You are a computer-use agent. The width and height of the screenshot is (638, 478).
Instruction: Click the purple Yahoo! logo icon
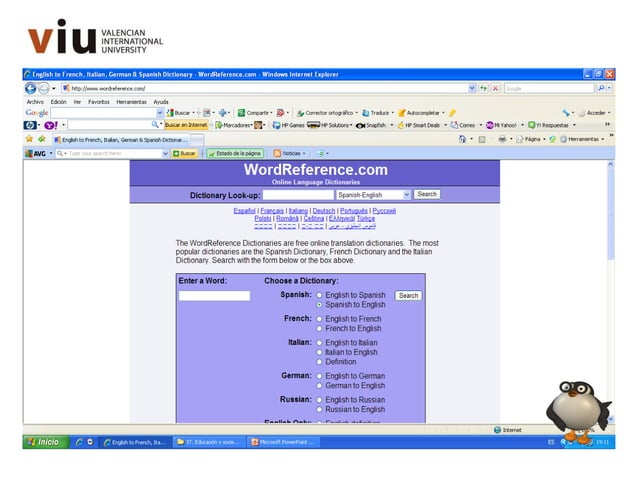point(50,125)
